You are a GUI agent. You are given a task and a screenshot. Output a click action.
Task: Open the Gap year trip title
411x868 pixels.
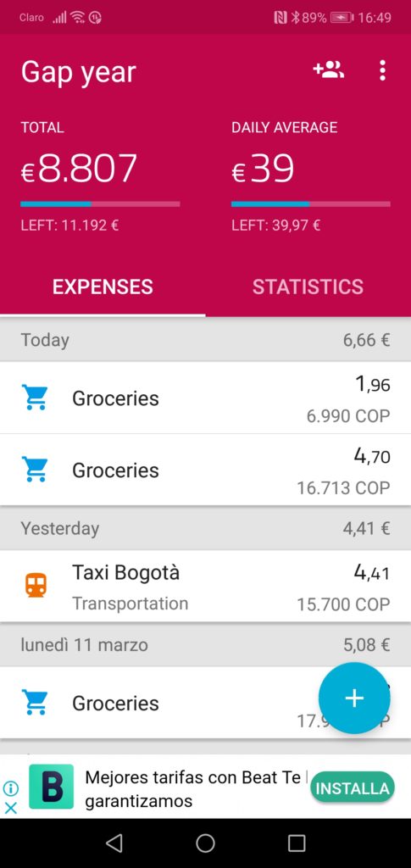point(79,73)
